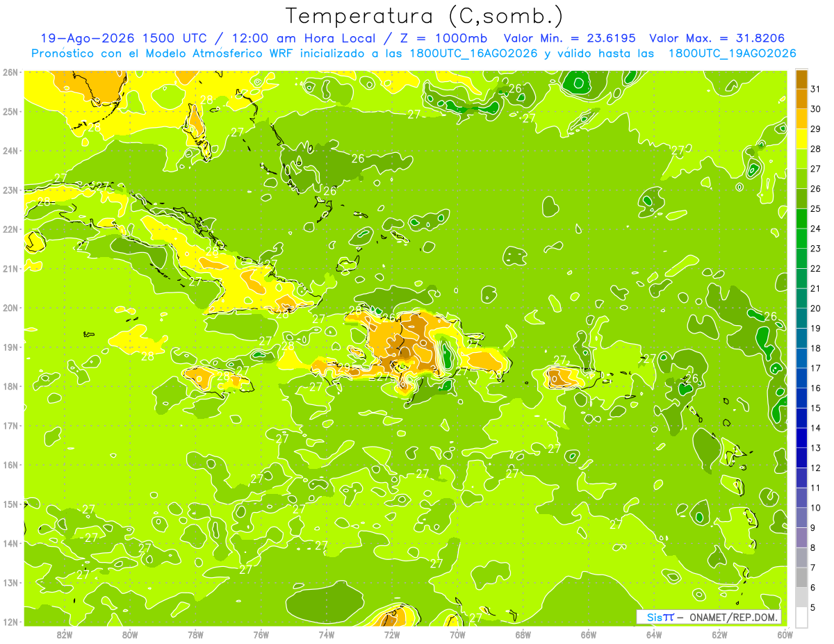Click the title "Temperatura (C,somb.)"

[x=425, y=17]
